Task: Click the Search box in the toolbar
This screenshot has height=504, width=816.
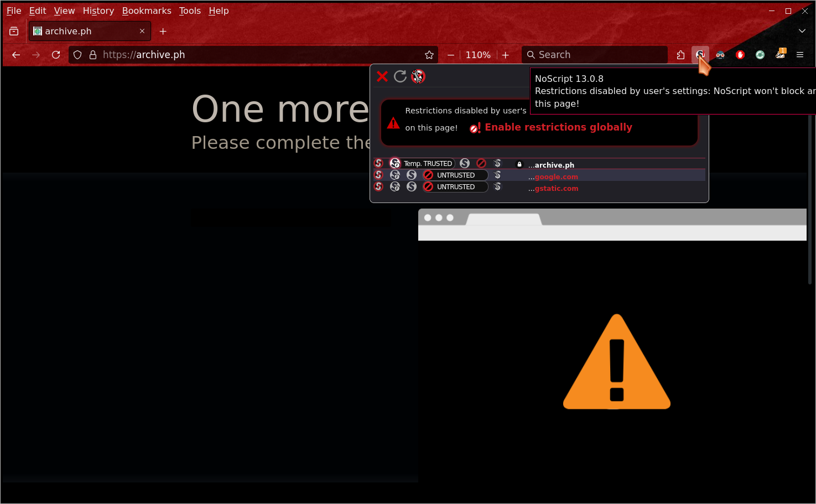Action: point(595,55)
